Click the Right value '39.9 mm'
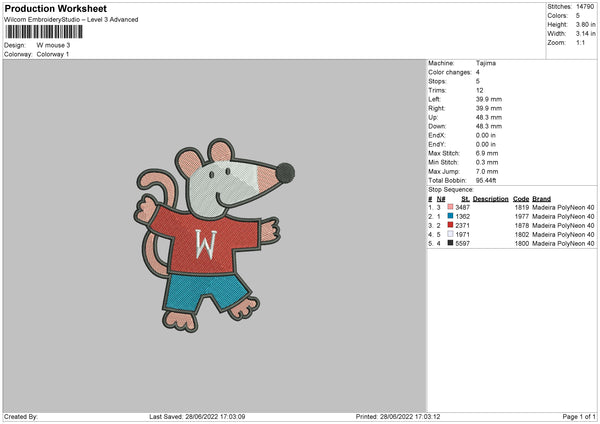Viewport: 600px width, 424px height. tap(489, 108)
